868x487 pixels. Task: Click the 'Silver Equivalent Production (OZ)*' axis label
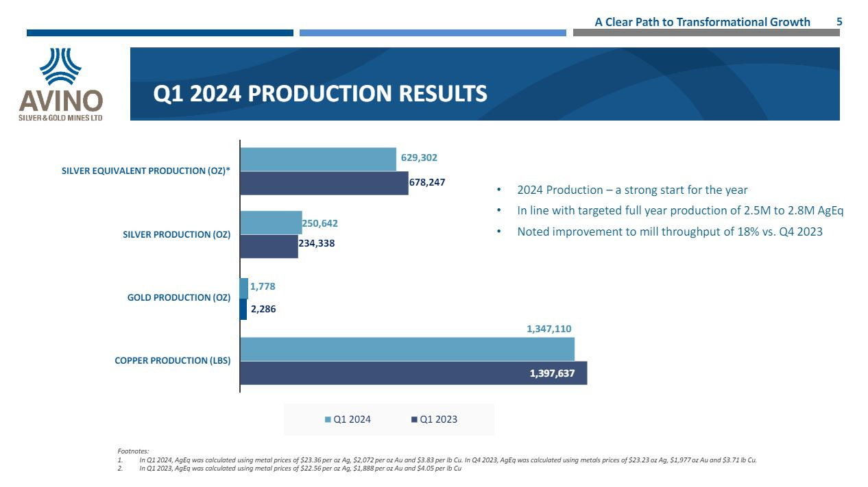tap(146, 171)
